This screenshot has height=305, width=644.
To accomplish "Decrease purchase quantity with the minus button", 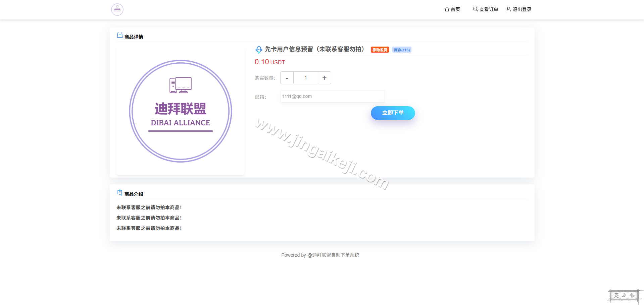I will (287, 77).
